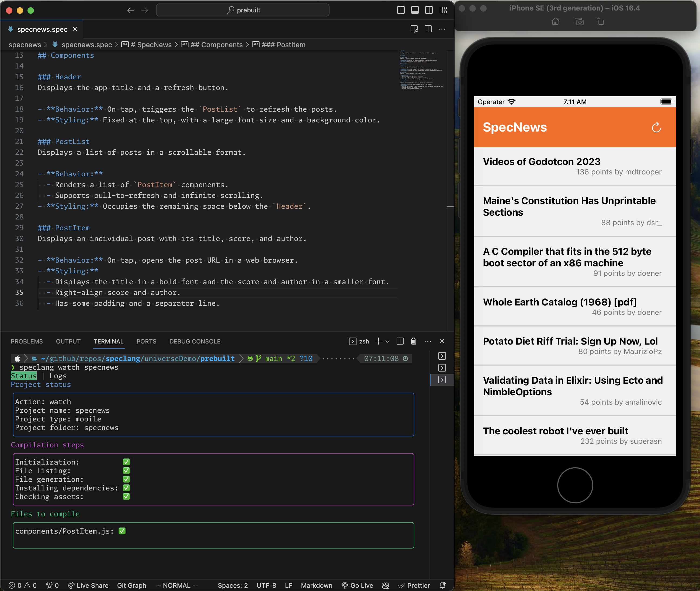This screenshot has width=700, height=591.
Task: Select the TERMINAL panel tab
Action: [x=109, y=341]
